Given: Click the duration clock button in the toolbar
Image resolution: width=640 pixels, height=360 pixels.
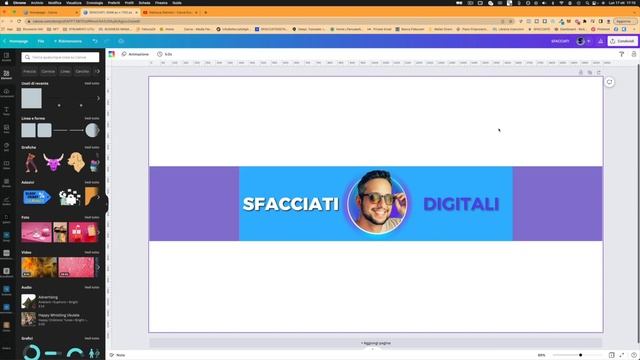Looking at the screenshot, I should (164, 54).
